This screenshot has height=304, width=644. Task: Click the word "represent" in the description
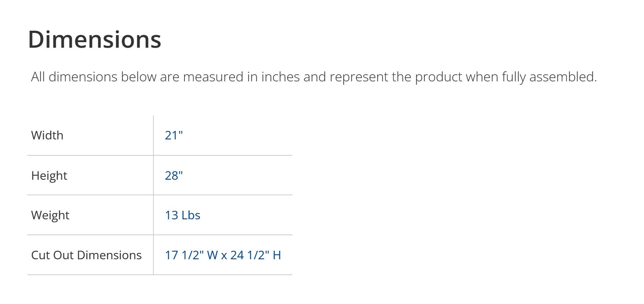point(359,77)
